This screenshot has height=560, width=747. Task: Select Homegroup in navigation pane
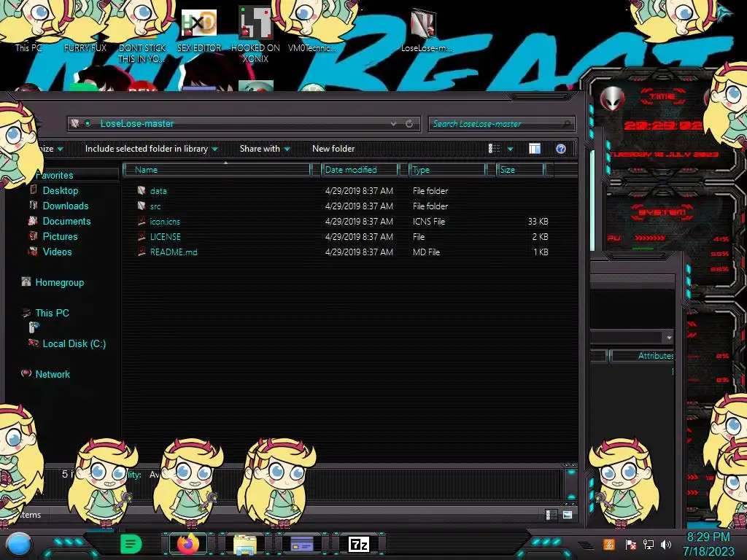coord(59,282)
